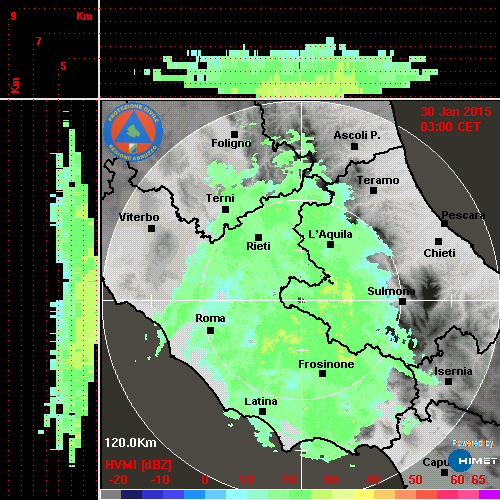Click the 30 Jan 2015 date text
The image size is (500, 500).
coord(456,112)
